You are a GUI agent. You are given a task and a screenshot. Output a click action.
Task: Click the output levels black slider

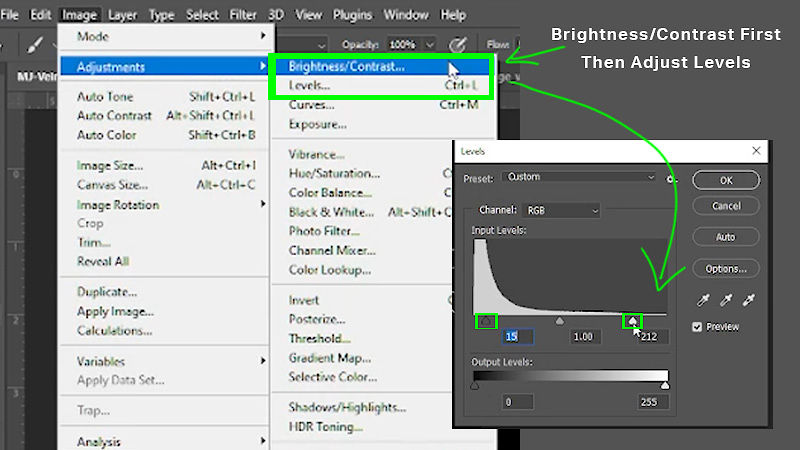475,386
